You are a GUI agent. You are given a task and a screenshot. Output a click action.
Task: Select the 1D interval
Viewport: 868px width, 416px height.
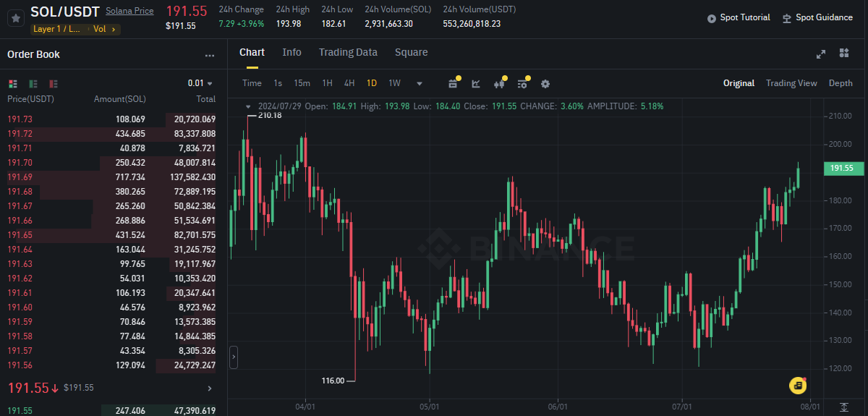point(372,83)
